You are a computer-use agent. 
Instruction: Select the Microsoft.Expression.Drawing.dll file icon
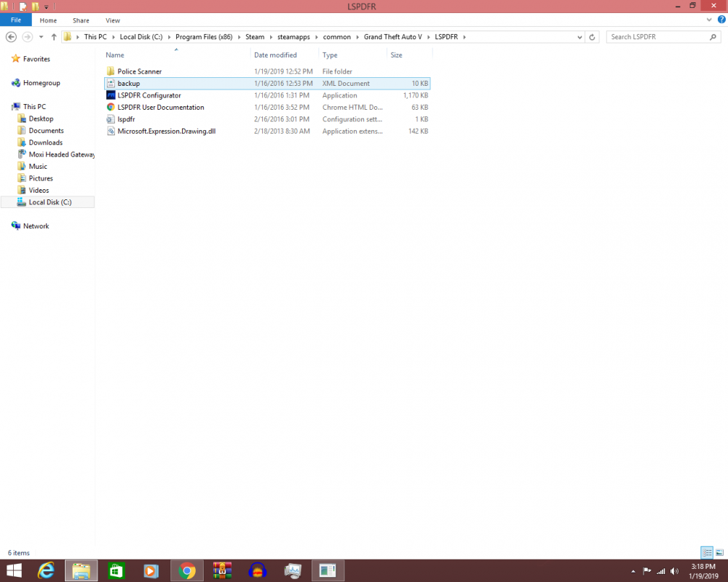point(111,132)
